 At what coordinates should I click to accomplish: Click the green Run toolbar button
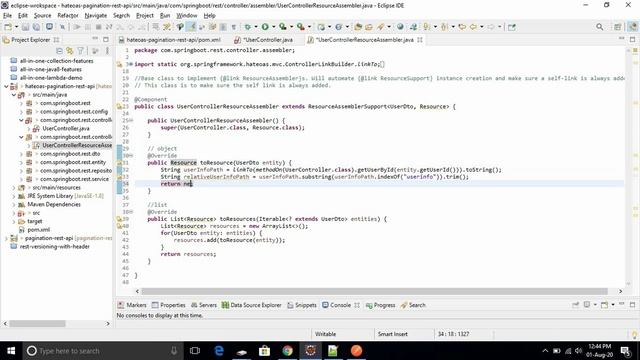coord(265,27)
